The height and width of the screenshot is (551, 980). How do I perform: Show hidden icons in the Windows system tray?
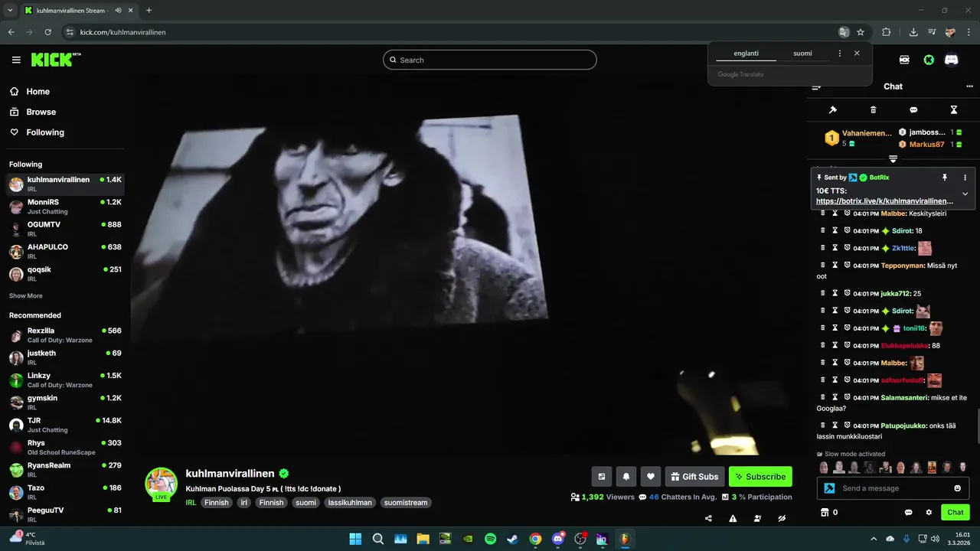point(874,539)
